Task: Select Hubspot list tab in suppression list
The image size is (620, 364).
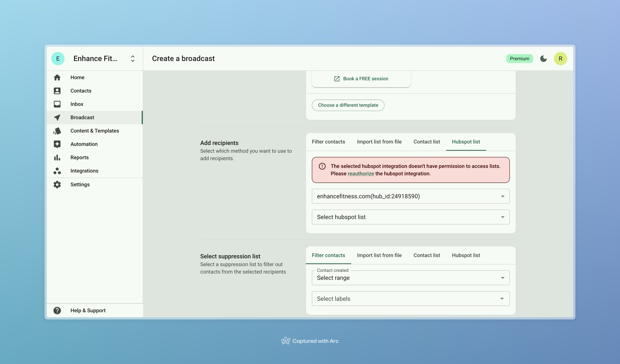Action: [x=466, y=255]
